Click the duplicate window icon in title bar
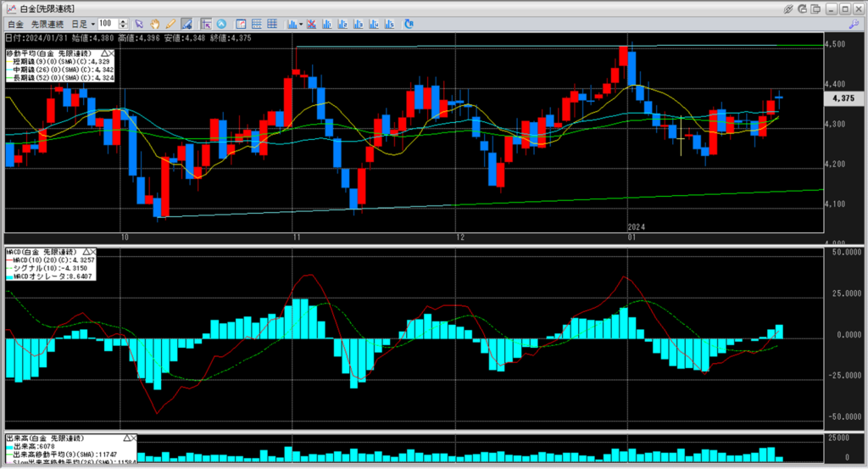 click(x=816, y=8)
